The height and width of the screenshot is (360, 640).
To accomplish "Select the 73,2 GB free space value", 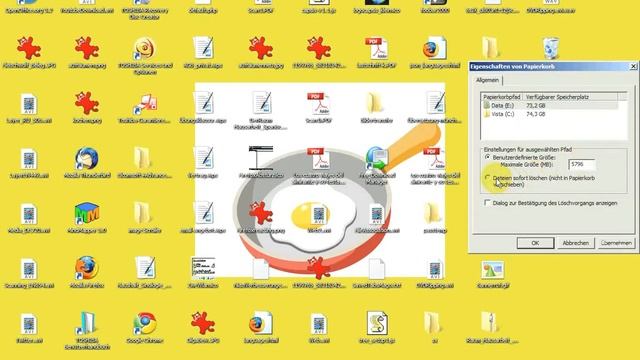I will [536, 105].
